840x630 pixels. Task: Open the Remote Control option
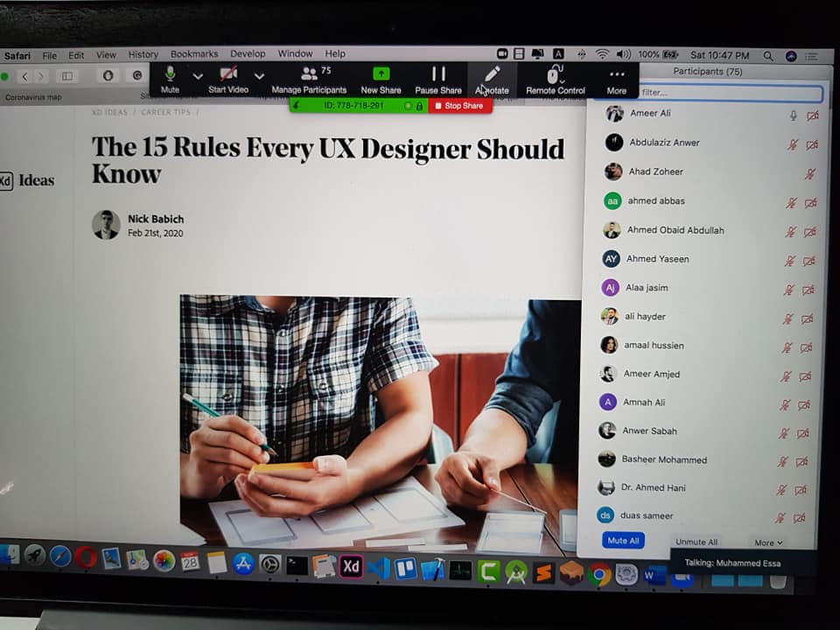556,80
